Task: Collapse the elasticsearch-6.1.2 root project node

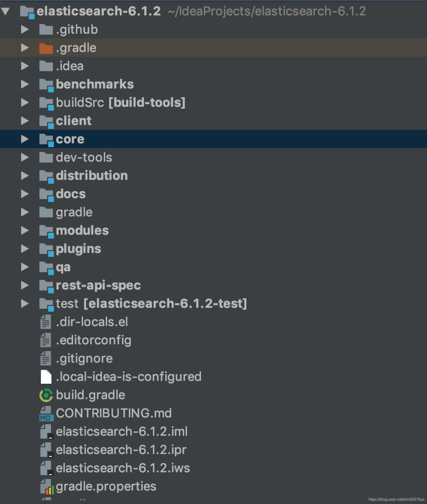Action: tap(5, 11)
